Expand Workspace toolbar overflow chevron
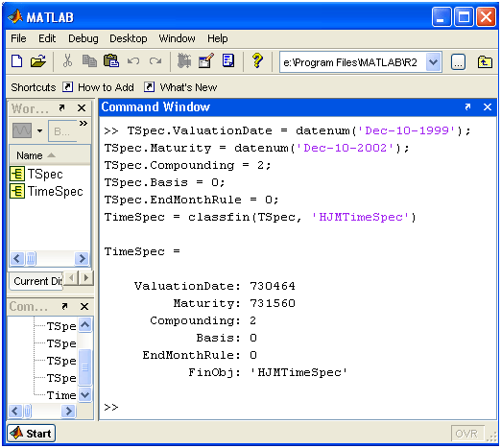 tap(83, 124)
